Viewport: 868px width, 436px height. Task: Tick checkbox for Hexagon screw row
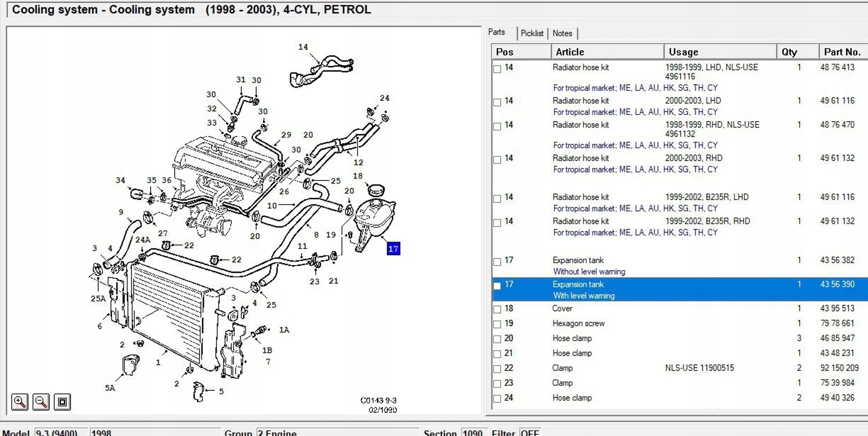[x=497, y=324]
